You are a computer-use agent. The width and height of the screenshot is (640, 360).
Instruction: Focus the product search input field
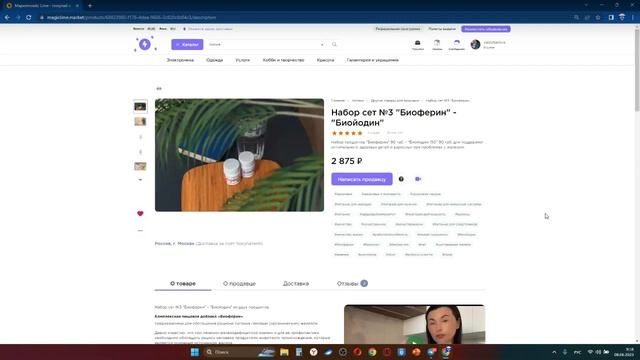pyautogui.click(x=263, y=44)
